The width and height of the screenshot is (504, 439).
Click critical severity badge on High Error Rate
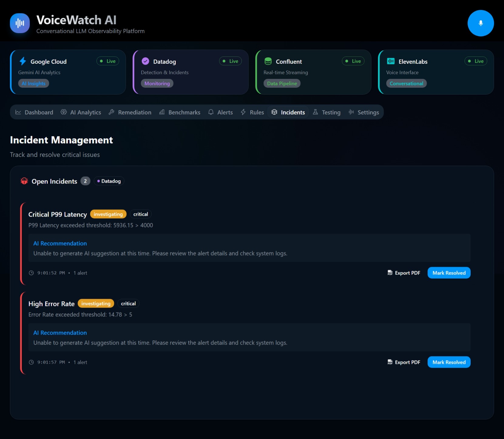click(x=128, y=304)
